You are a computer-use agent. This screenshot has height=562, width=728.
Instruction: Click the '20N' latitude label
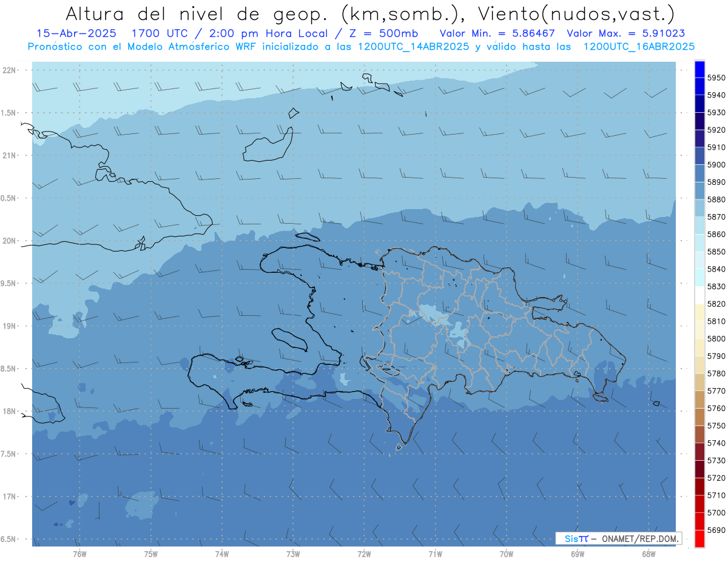point(9,241)
